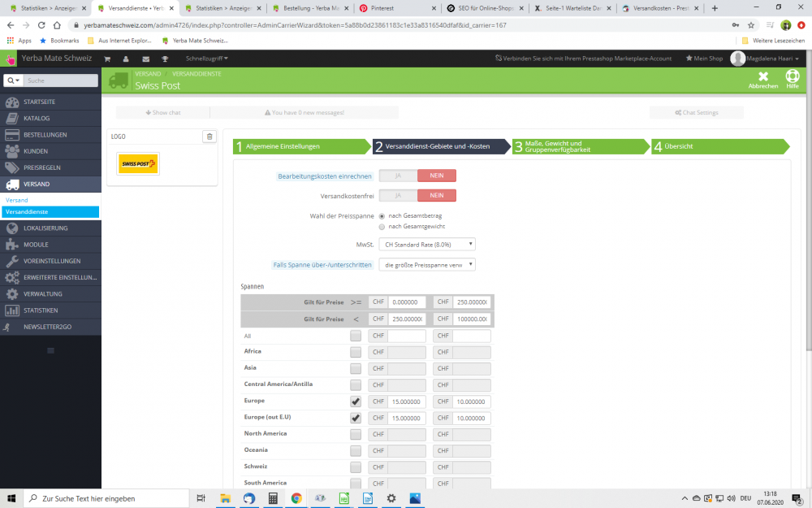
Task: Open the calculator from taskbar
Action: click(273, 498)
